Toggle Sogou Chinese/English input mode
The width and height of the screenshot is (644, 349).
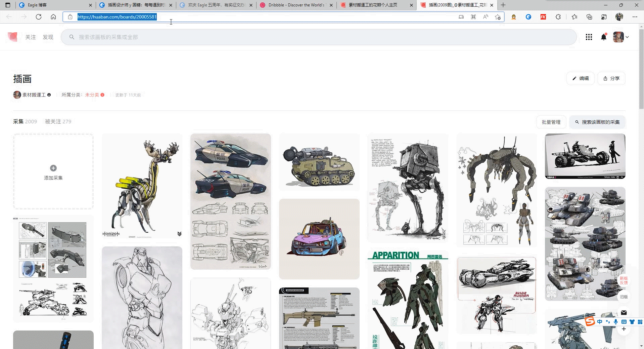pyautogui.click(x=600, y=322)
